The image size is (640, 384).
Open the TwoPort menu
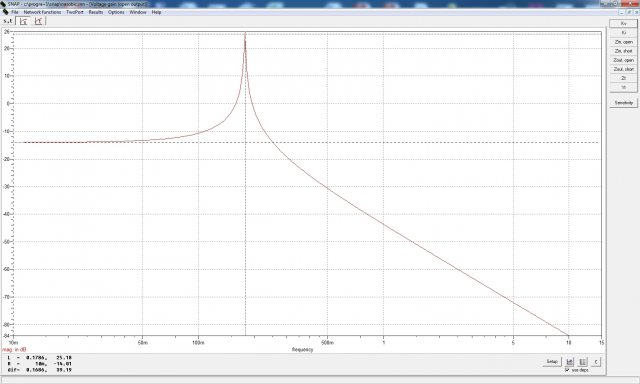(x=75, y=12)
